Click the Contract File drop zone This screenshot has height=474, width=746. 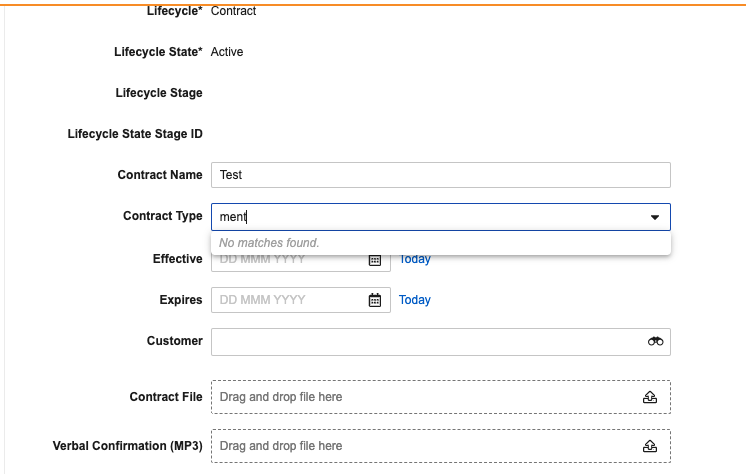[441, 397]
